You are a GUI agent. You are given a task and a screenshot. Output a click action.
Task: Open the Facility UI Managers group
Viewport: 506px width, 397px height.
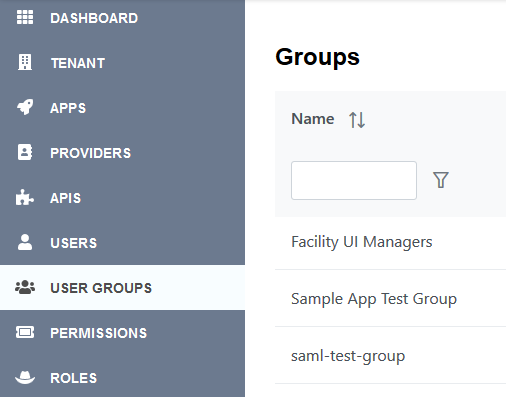(362, 242)
